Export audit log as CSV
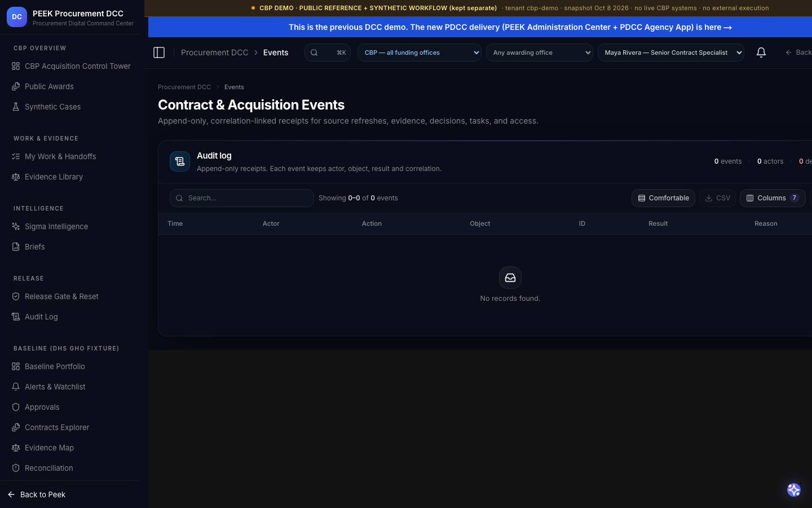Image resolution: width=812 pixels, height=508 pixels. pyautogui.click(x=718, y=198)
